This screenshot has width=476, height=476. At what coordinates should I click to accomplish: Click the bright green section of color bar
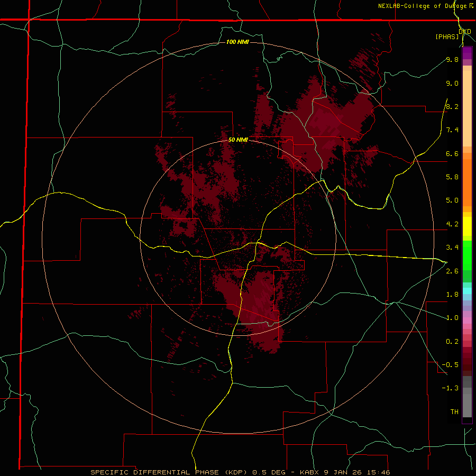pyautogui.click(x=467, y=255)
